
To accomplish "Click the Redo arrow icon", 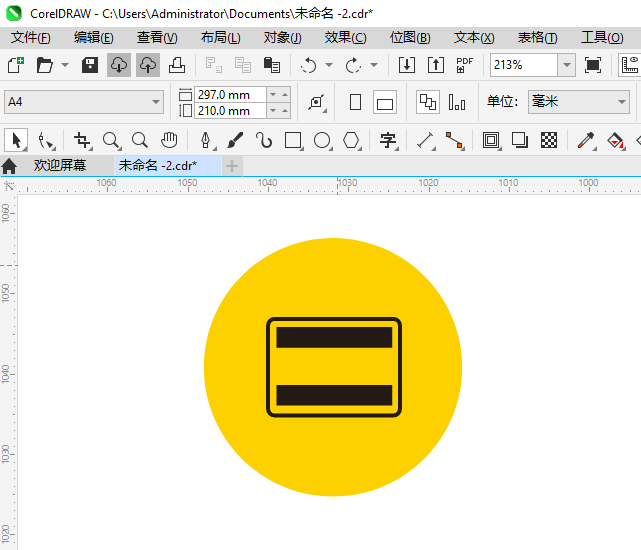I will [x=354, y=65].
